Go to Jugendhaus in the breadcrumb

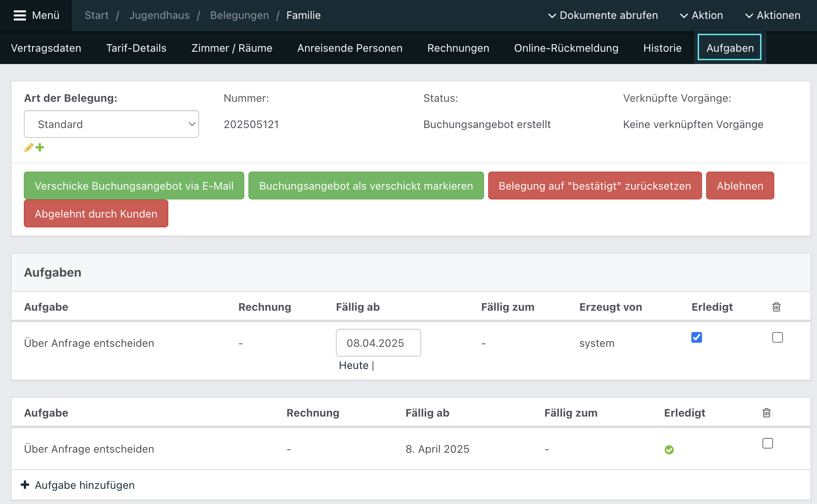[x=159, y=15]
